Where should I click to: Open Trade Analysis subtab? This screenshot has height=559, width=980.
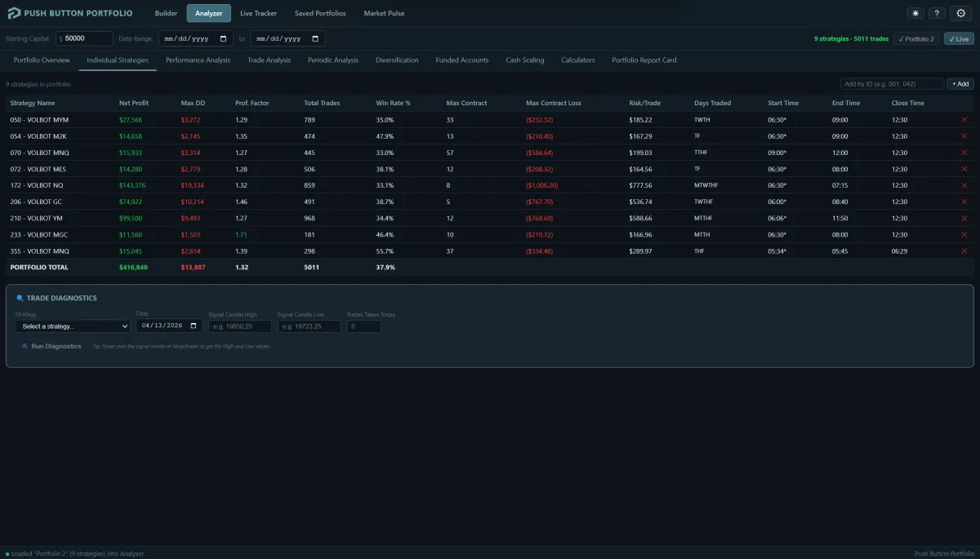[x=269, y=60]
